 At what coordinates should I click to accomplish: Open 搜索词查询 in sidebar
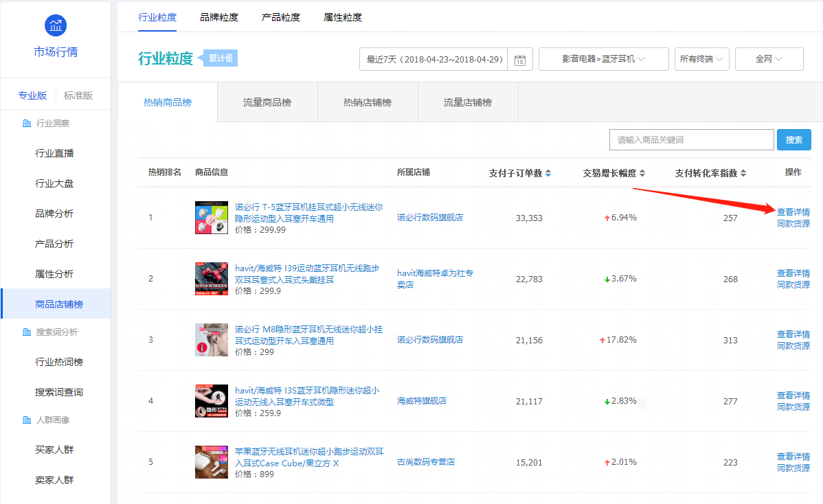pos(59,392)
